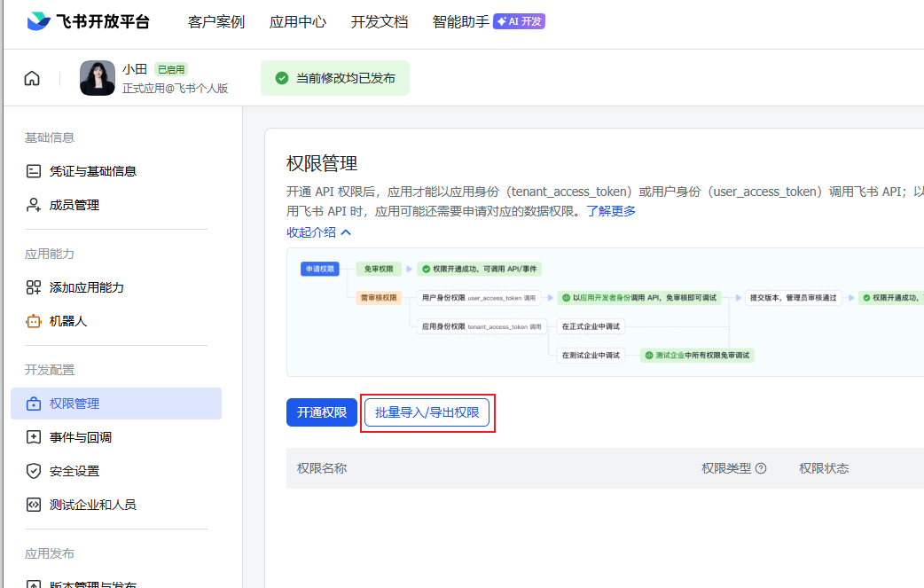Click the home icon

[x=32, y=78]
